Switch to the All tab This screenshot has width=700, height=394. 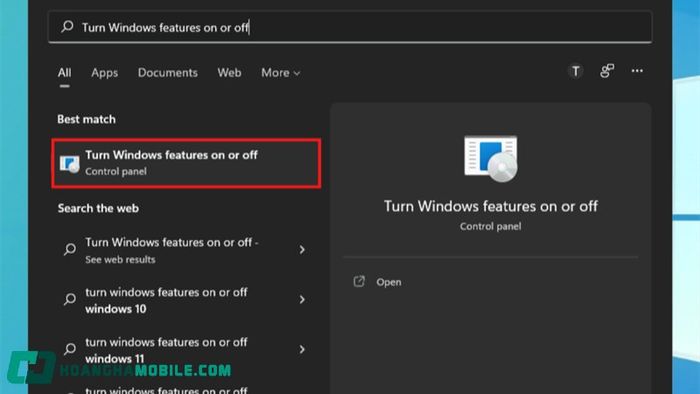(64, 73)
